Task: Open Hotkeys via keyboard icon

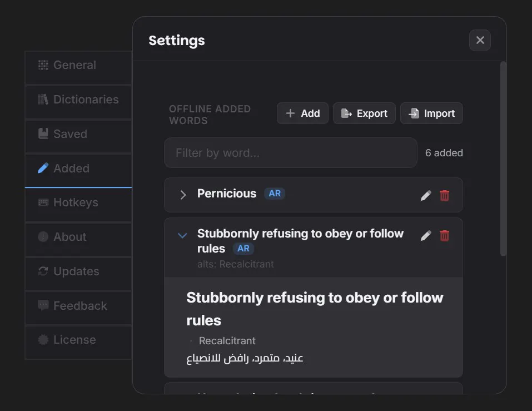Action: pos(43,202)
